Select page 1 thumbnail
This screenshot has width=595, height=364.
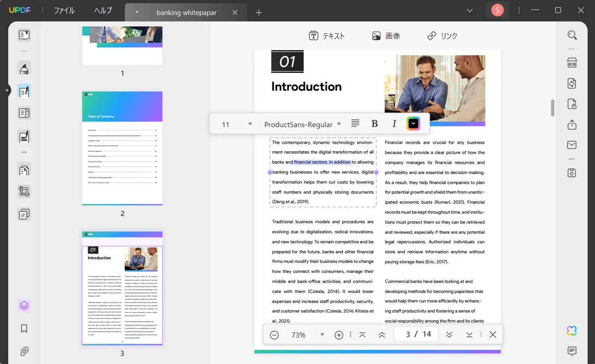tap(122, 46)
